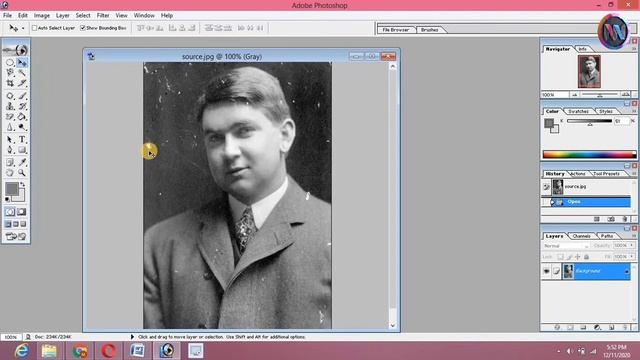Switch to the Actions tab
This screenshot has height=360, width=640.
click(x=578, y=173)
